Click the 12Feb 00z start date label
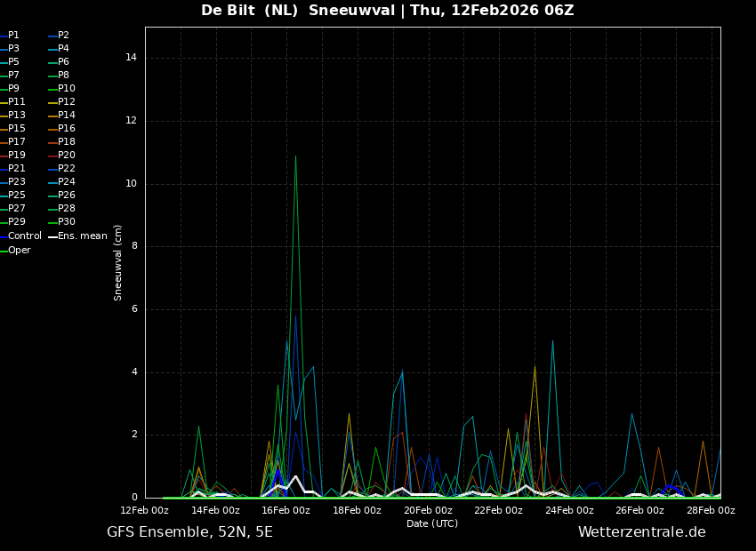 tap(144, 511)
